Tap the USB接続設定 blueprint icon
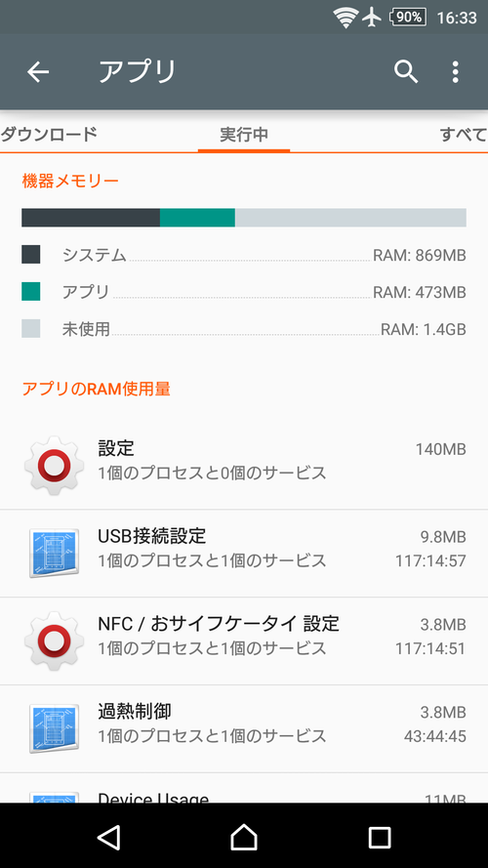 point(54,553)
